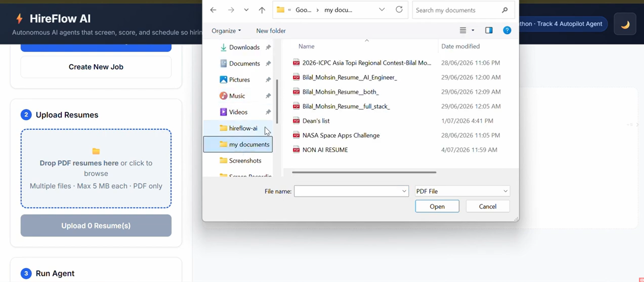Open file dialog help
Viewport: 644px width, 282px height.
(507, 30)
